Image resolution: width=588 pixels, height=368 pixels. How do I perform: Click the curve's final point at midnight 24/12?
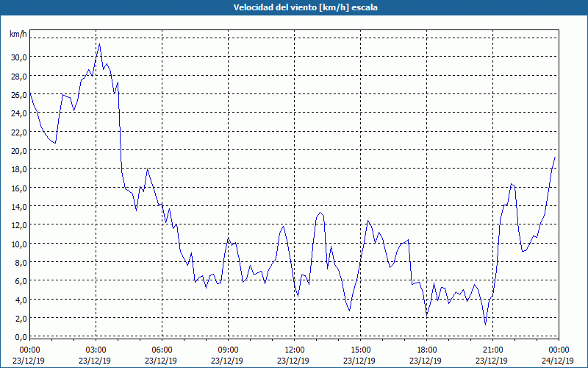coord(555,158)
